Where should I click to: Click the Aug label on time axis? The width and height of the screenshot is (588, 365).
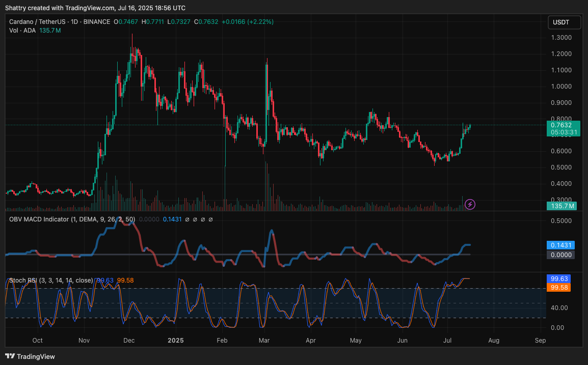tap(493, 340)
